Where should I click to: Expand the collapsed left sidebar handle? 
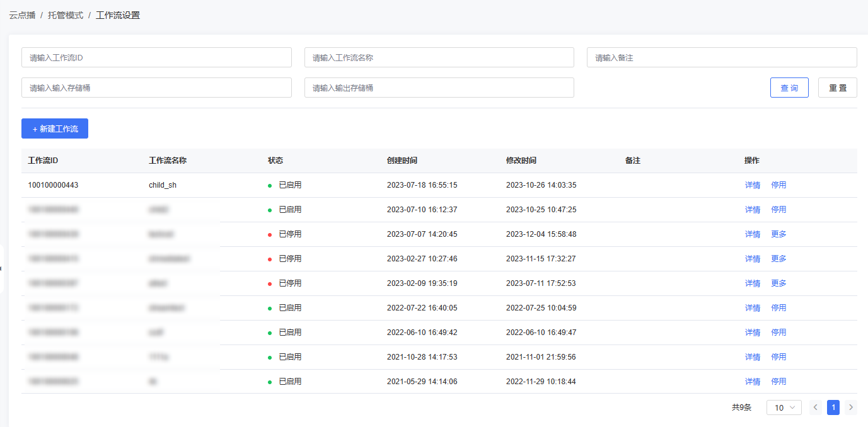tap(2, 269)
